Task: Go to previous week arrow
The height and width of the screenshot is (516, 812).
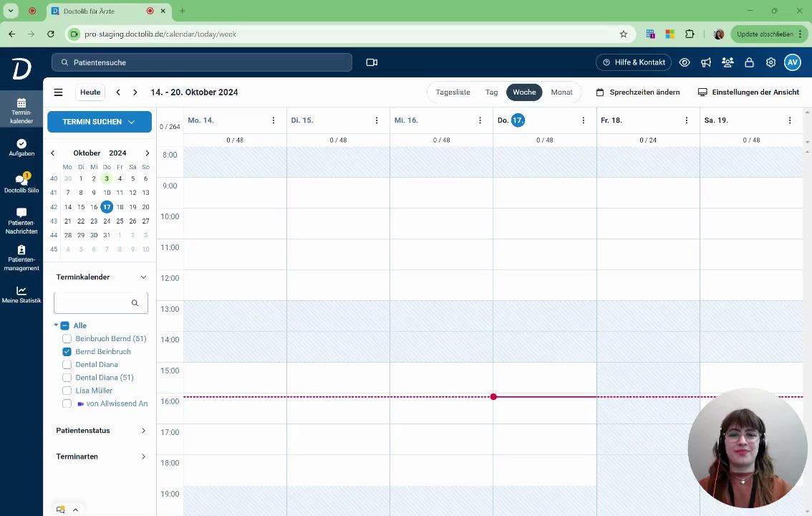Action: click(x=118, y=92)
